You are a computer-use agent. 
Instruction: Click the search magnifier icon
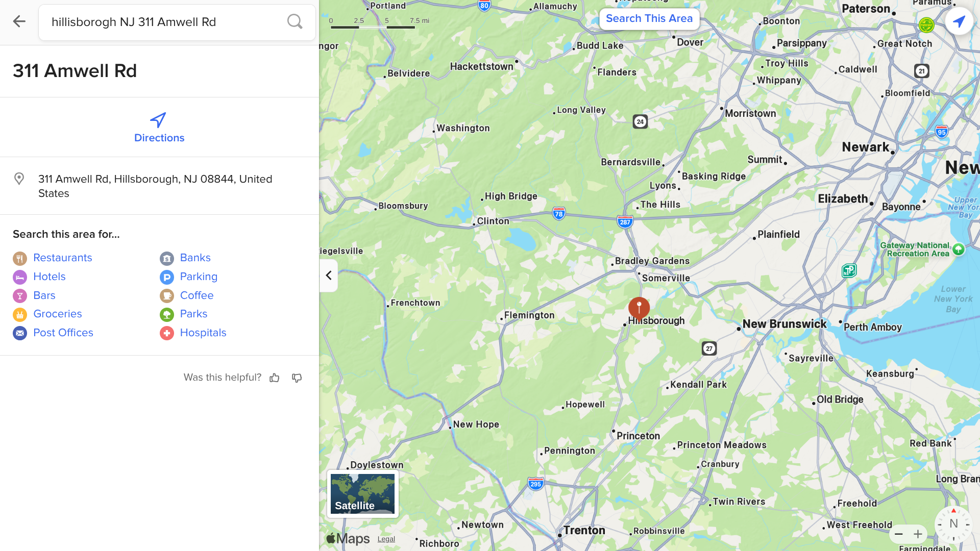(x=295, y=21)
